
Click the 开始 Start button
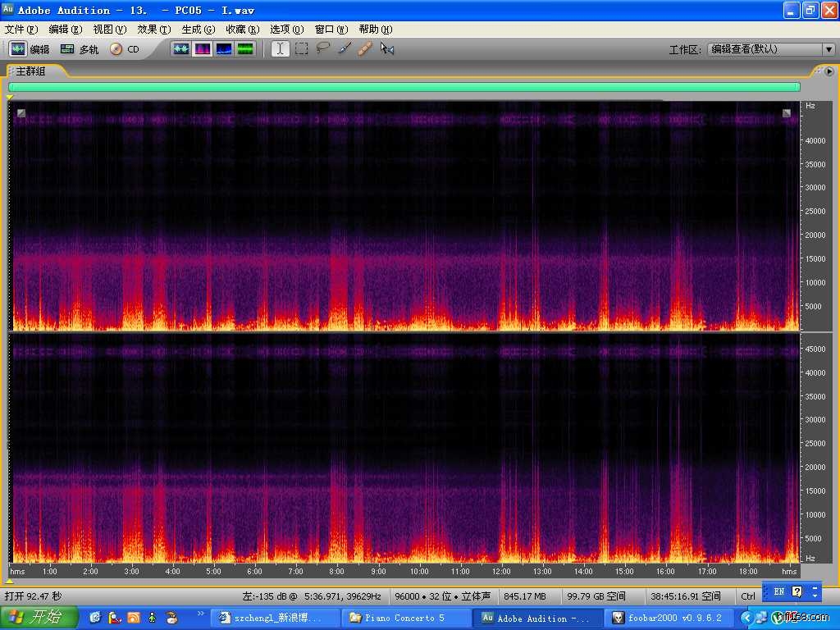point(39,617)
